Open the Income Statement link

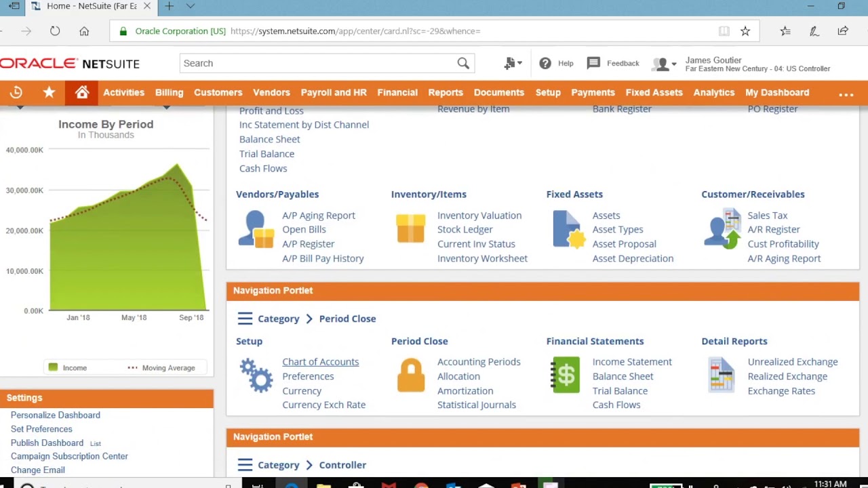click(x=632, y=362)
